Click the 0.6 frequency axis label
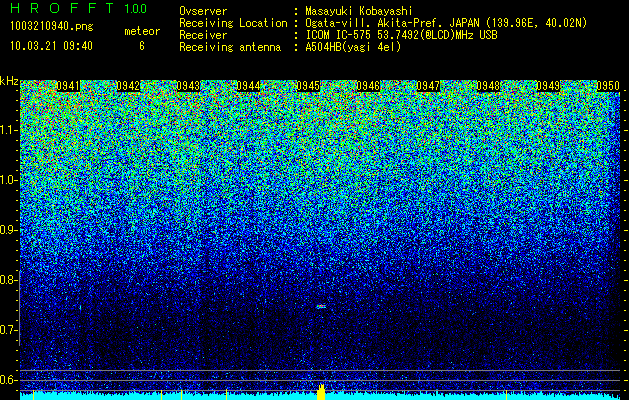Image resolution: width=629 pixels, height=400 pixels. pos(9,380)
